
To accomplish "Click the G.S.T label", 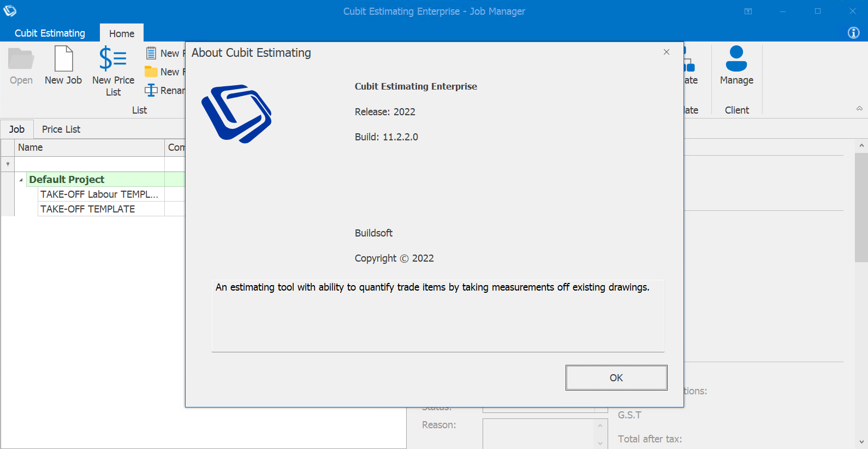I will pos(629,415).
